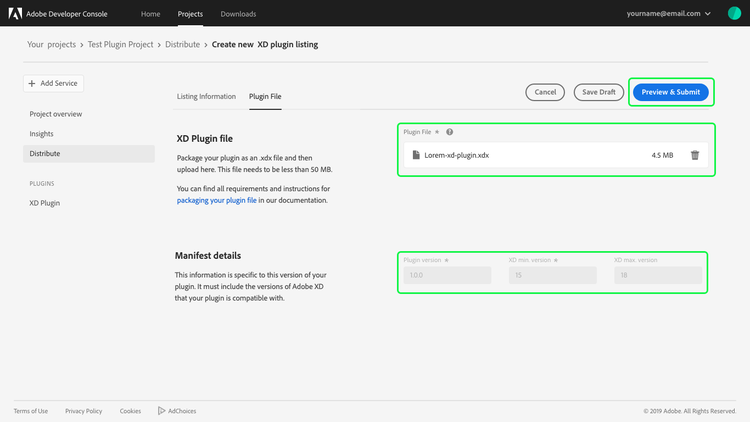Click the XD min. version field

[x=552, y=275]
